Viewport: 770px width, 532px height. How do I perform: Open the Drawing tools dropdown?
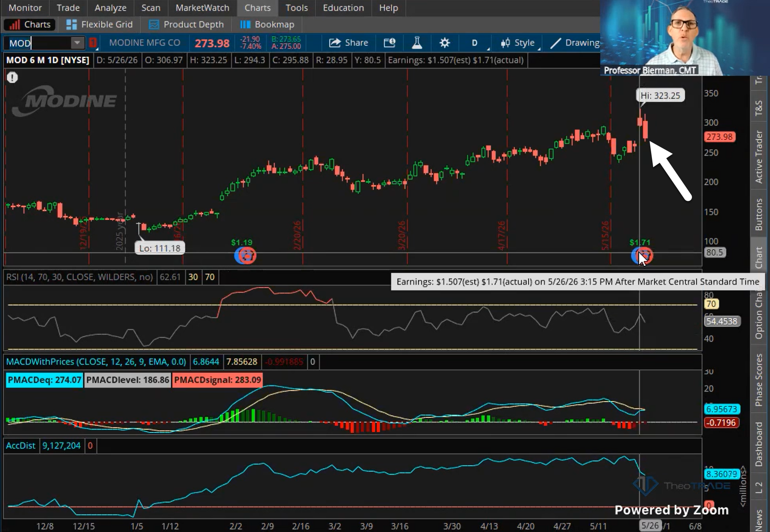tap(575, 43)
